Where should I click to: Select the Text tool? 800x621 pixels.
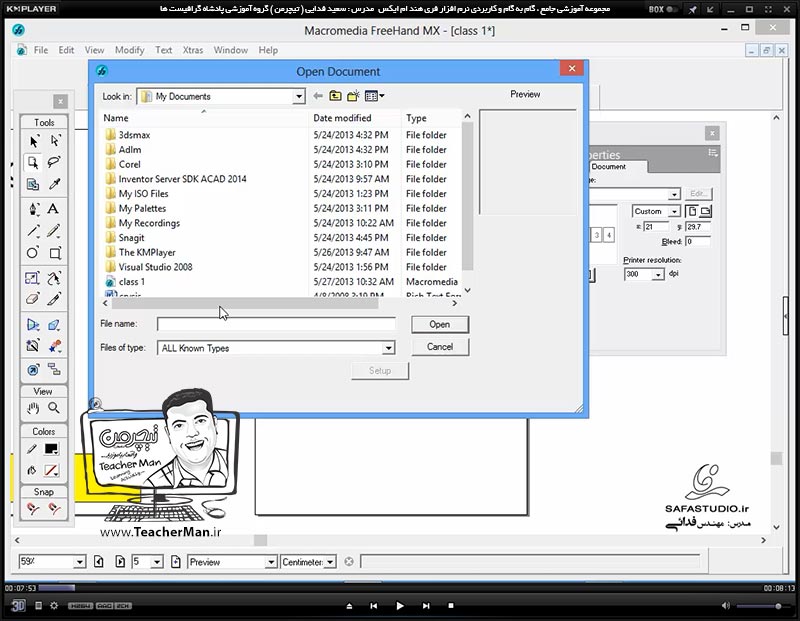pos(54,209)
